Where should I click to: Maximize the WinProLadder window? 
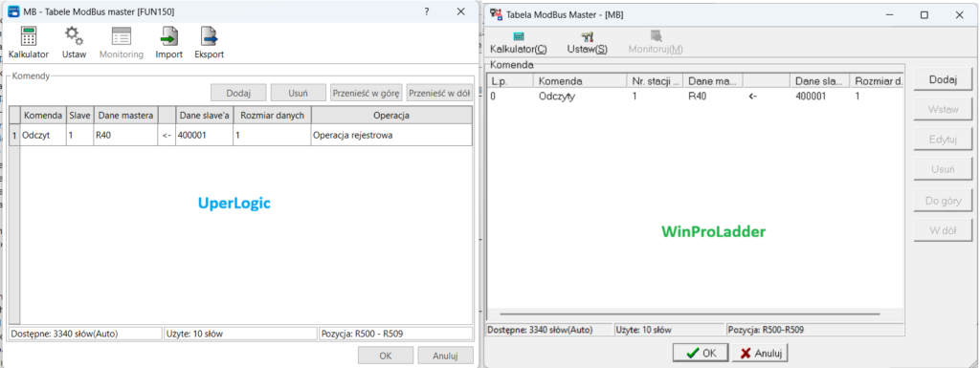(924, 15)
